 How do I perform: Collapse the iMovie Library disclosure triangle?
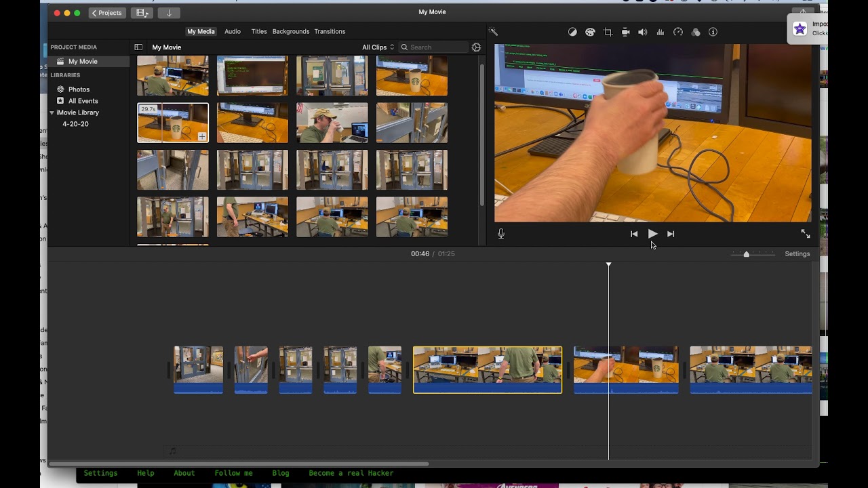coord(52,113)
